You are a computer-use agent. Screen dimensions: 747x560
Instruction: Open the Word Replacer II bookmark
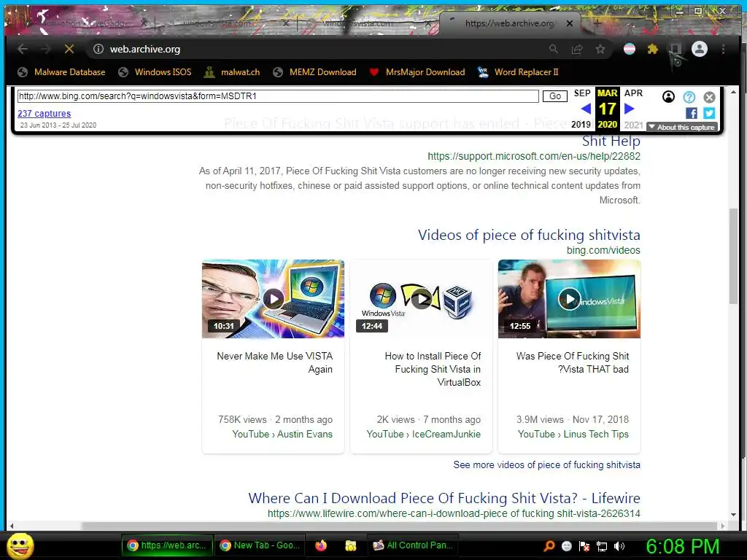(518, 72)
